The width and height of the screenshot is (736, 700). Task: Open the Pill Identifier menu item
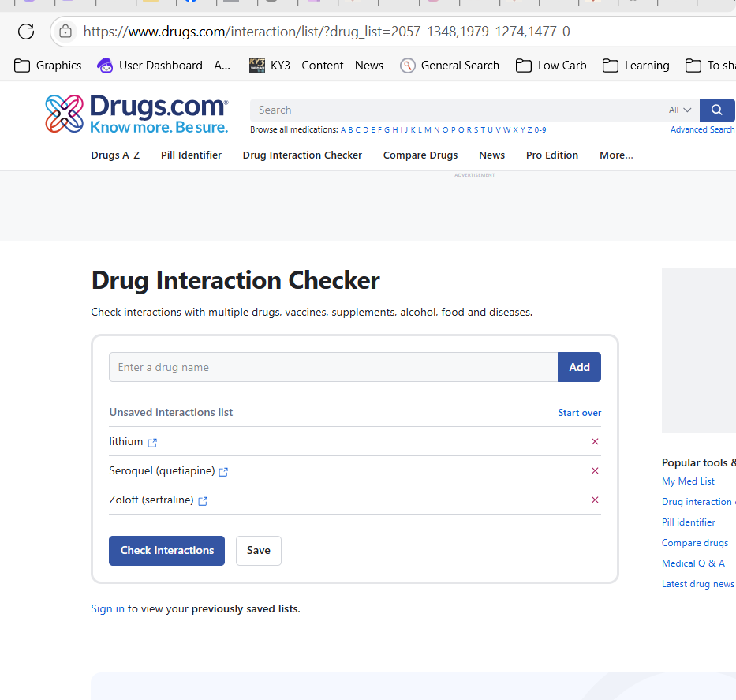191,155
